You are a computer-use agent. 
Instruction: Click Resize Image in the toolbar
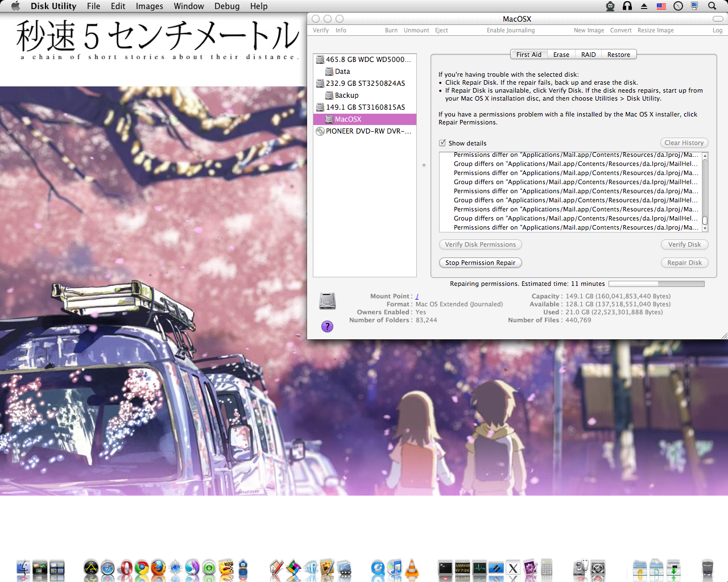pos(655,30)
